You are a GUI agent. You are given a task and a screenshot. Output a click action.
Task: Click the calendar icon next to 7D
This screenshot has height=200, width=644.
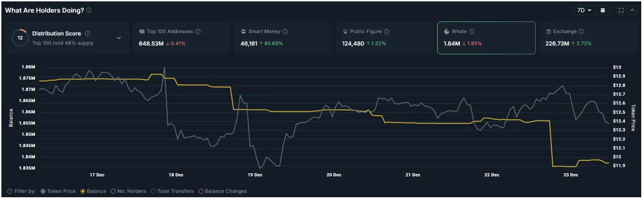(603, 10)
